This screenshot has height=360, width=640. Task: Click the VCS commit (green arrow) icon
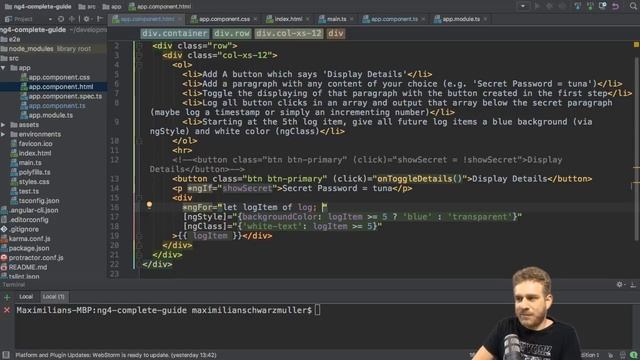[590, 6]
